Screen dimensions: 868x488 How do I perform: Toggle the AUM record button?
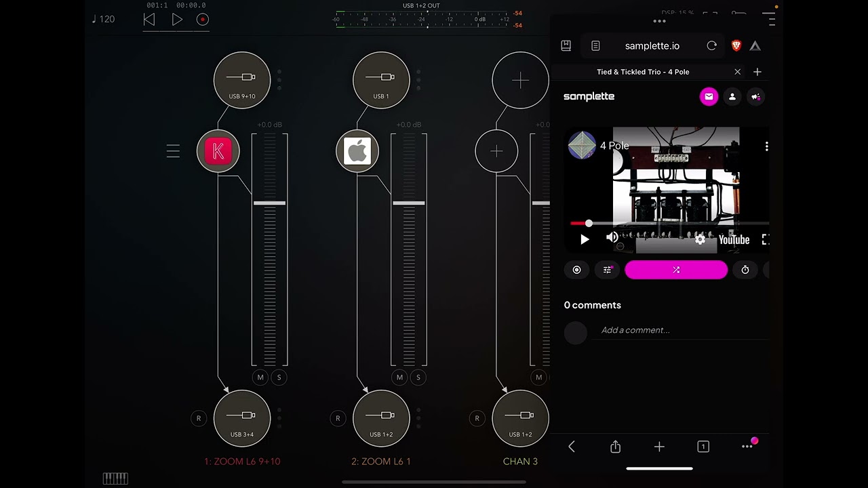202,20
